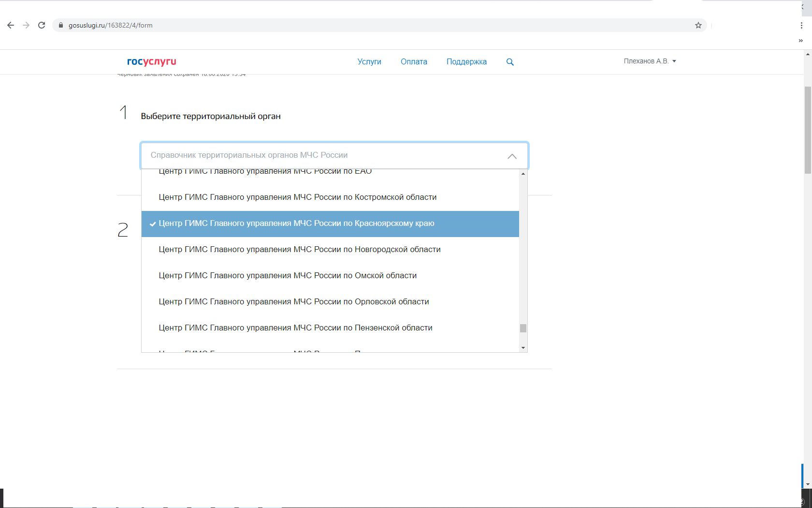Open the Поддержка menu item
This screenshot has height=508, width=812.
(466, 61)
